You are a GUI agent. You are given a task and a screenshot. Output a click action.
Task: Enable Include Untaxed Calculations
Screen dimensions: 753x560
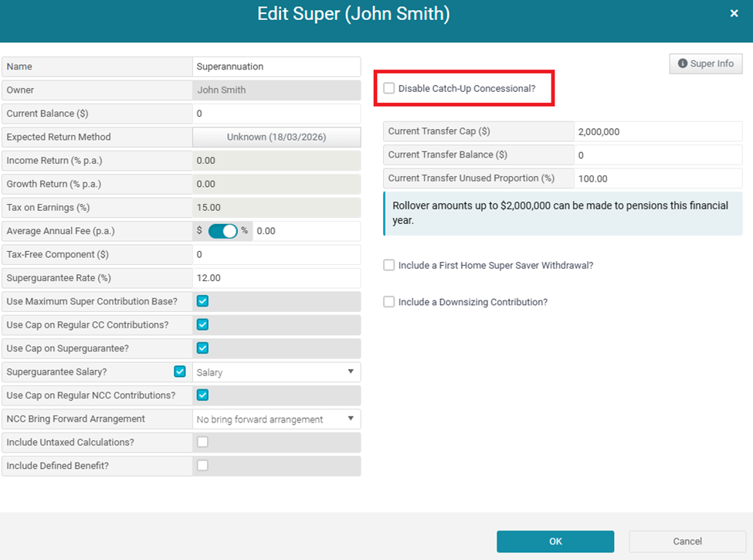click(202, 443)
